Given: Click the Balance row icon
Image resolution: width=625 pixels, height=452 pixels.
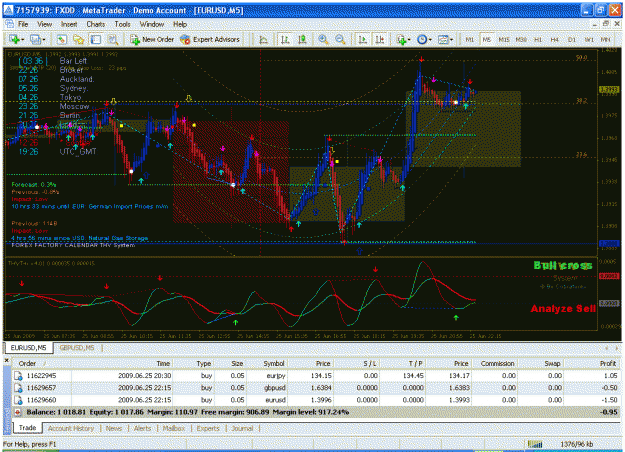Looking at the screenshot, I should (x=18, y=412).
